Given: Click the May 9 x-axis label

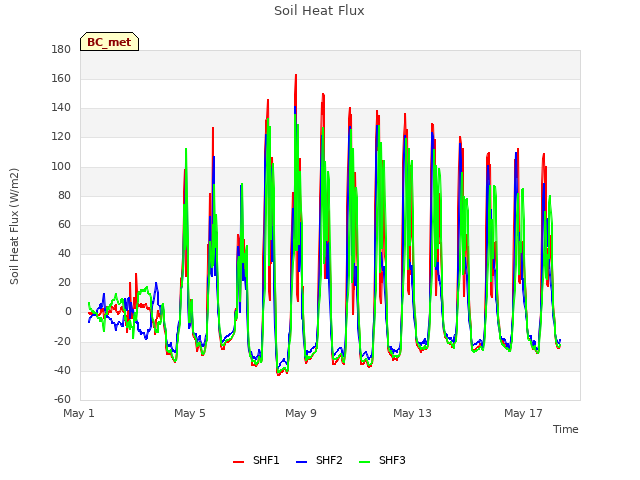Looking at the screenshot, I should click(x=301, y=413).
